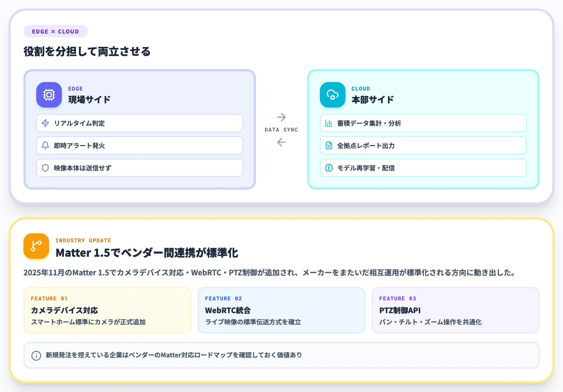Click the 本部サイド title
The height and width of the screenshot is (392, 563).
[x=373, y=100]
